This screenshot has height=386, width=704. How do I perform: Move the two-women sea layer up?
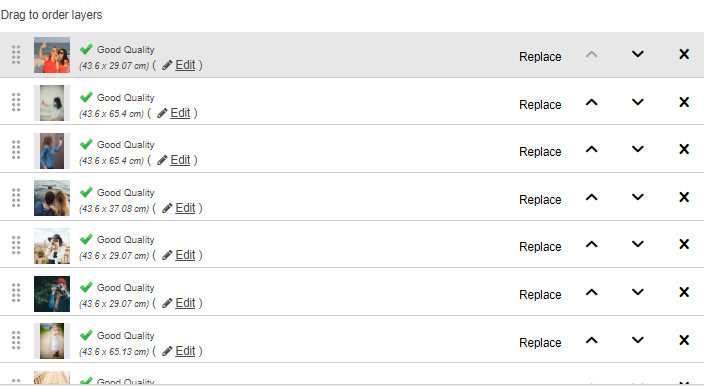click(592, 197)
